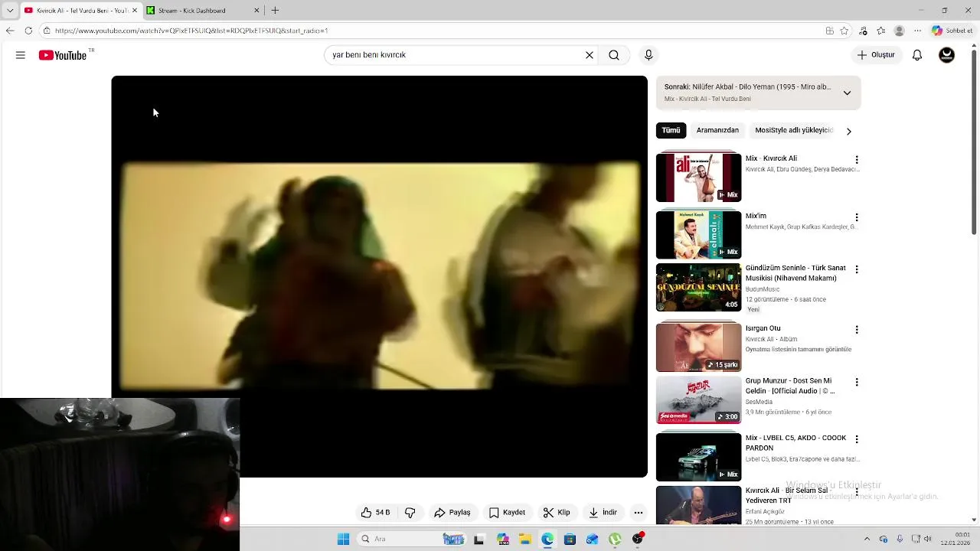Clear the search box with the X

[590, 55]
